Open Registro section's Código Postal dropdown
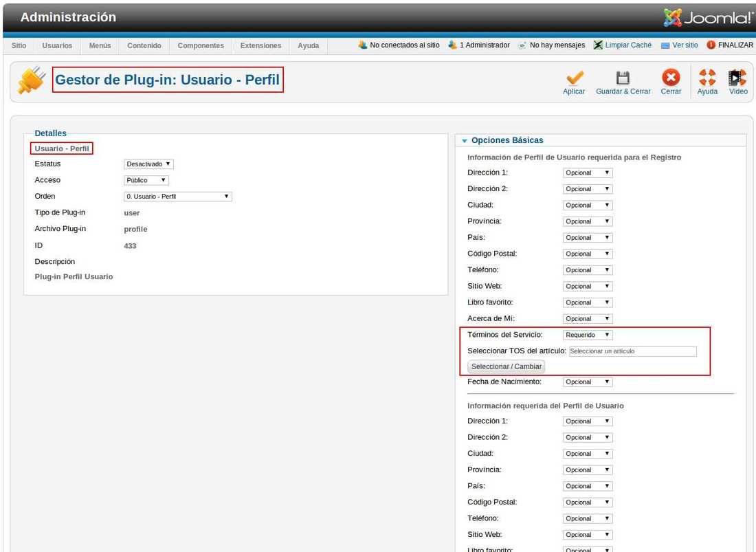Image resolution: width=756 pixels, height=552 pixels. 588,254
